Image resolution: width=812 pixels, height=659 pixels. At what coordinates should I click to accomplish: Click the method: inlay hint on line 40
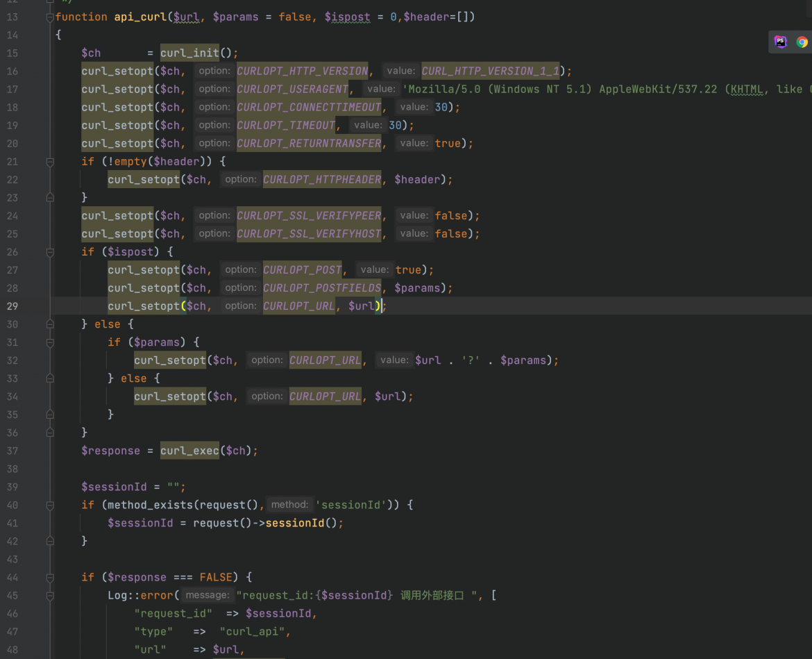[x=289, y=505]
